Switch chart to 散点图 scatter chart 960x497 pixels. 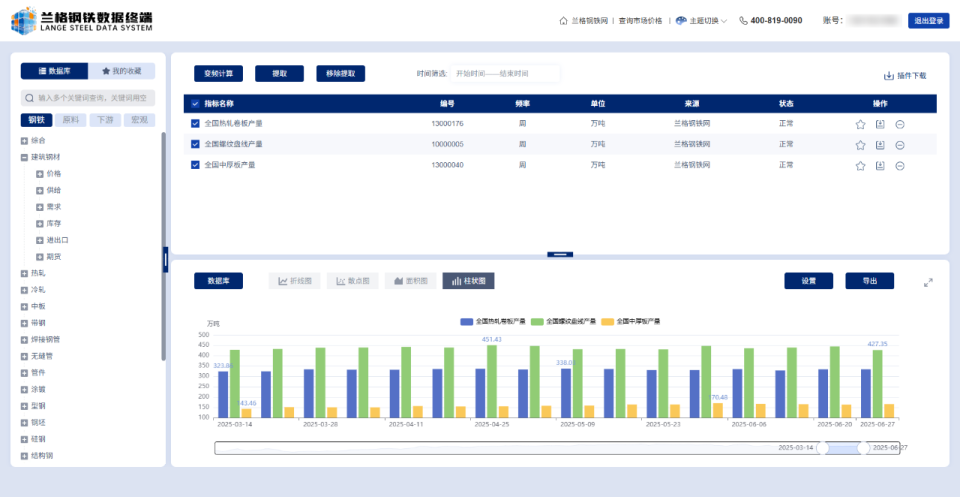[x=352, y=281]
